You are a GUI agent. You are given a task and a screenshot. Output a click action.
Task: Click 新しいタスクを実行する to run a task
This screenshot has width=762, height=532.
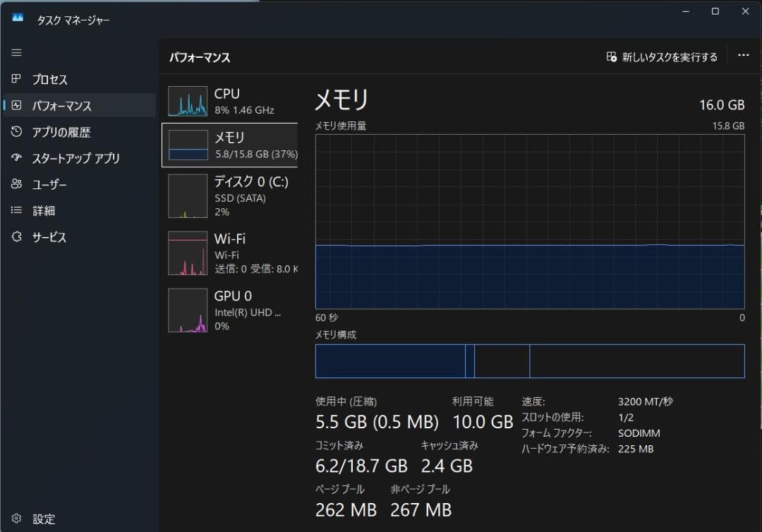pos(662,56)
